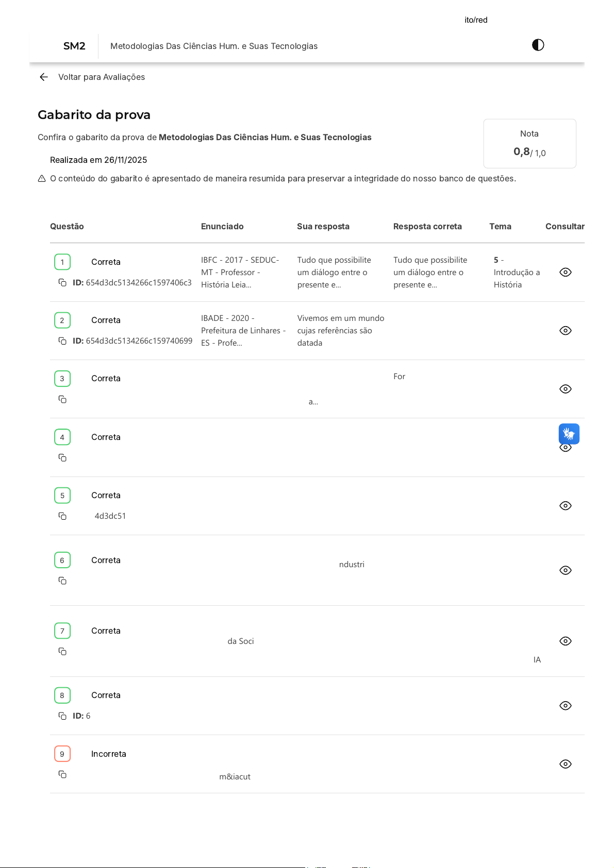Consult incorrect question 9 eye icon

click(x=565, y=764)
